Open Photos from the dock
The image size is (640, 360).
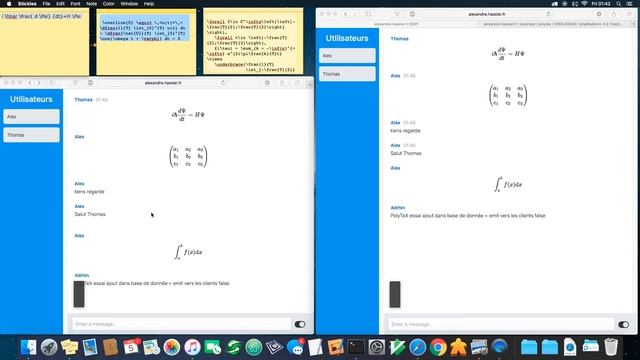172,347
